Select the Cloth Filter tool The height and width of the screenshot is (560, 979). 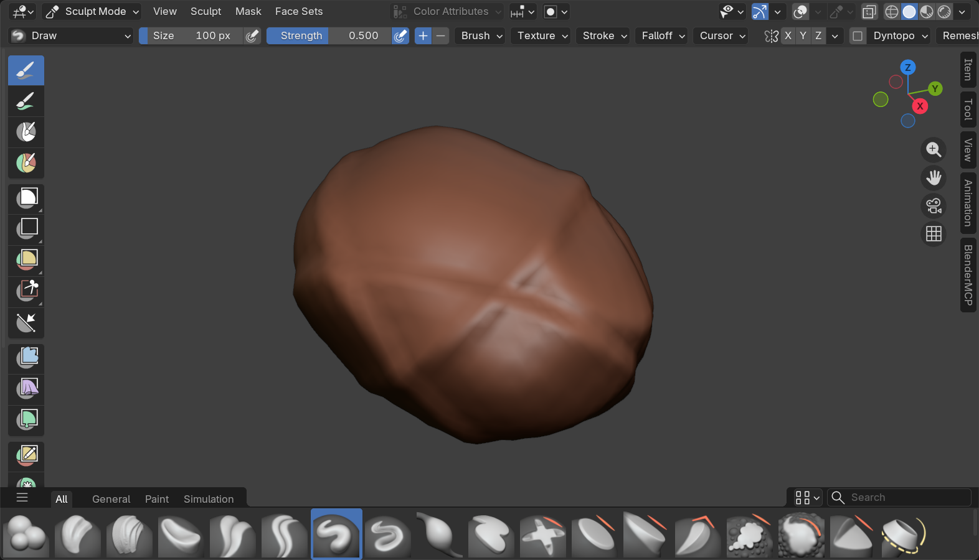(x=26, y=389)
